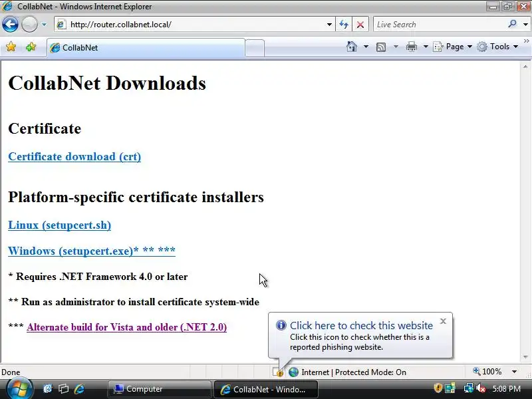The height and width of the screenshot is (399, 532).
Task: Open the Windows Start orb
Action: 19,389
